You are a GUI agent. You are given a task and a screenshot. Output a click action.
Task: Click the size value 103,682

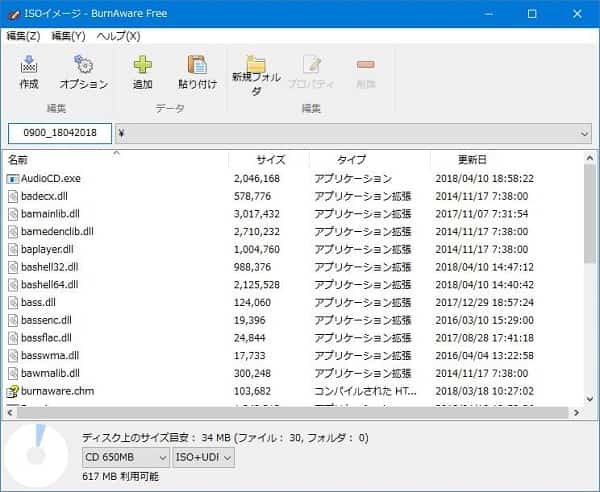253,391
